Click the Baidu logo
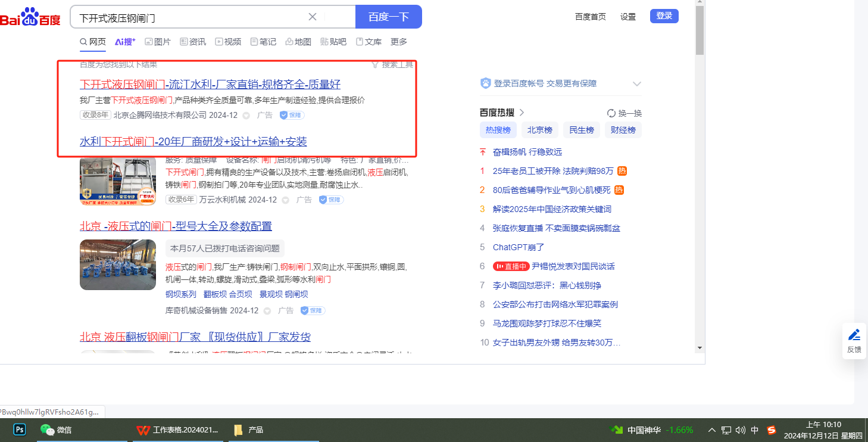This screenshot has height=442, width=868. [30, 17]
